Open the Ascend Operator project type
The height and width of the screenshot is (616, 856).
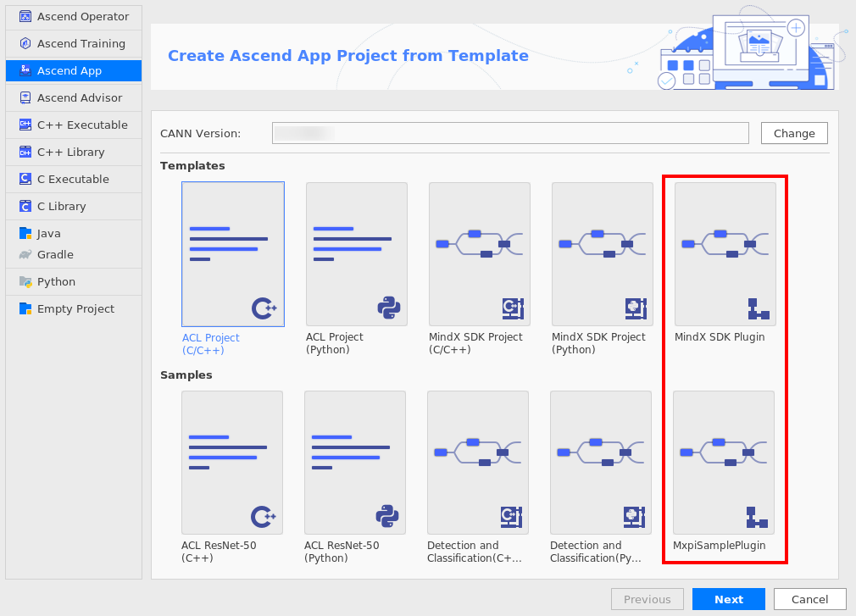point(74,16)
